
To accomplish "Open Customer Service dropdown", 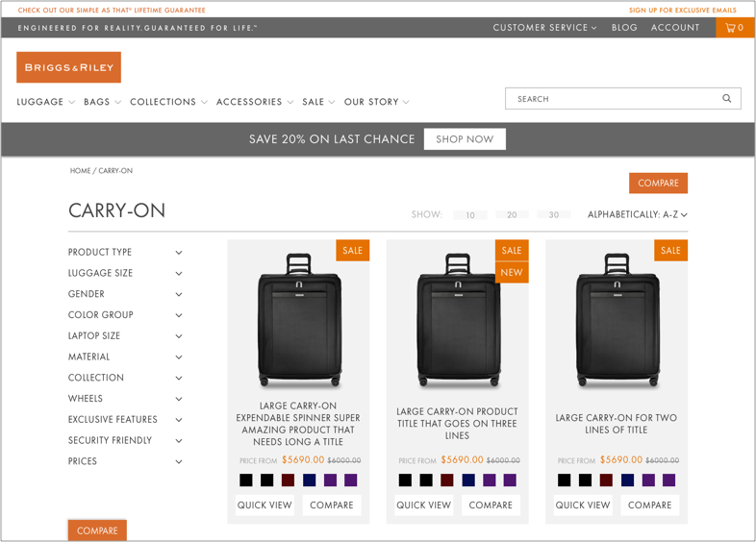I will click(544, 28).
